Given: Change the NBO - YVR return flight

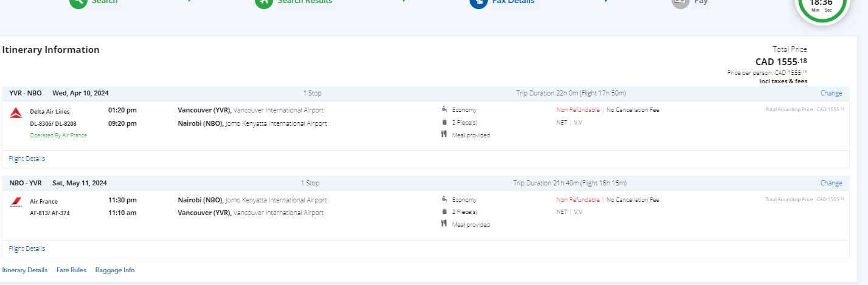Looking at the screenshot, I should click(x=831, y=183).
